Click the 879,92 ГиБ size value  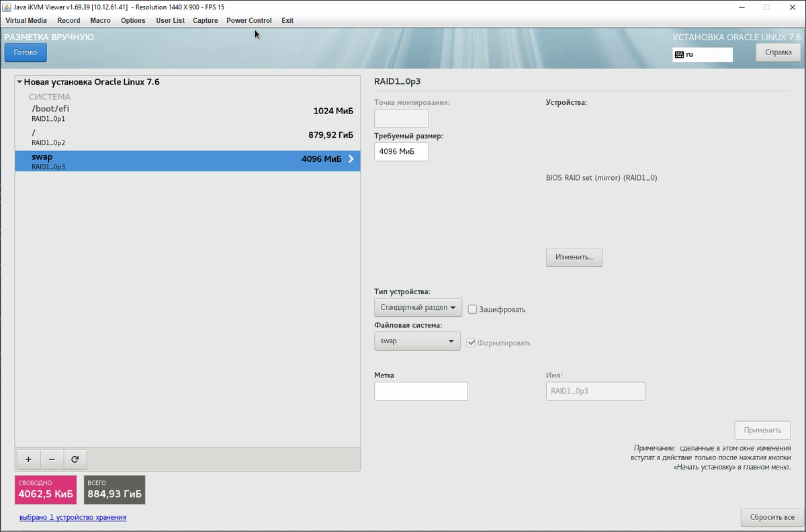(x=330, y=135)
